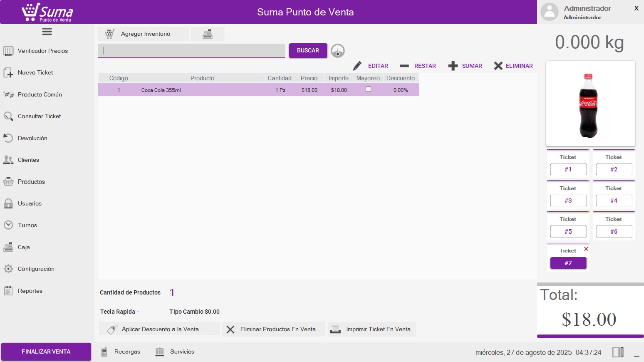
Task: Click the pencil EDITAR icon
Action: pos(357,66)
